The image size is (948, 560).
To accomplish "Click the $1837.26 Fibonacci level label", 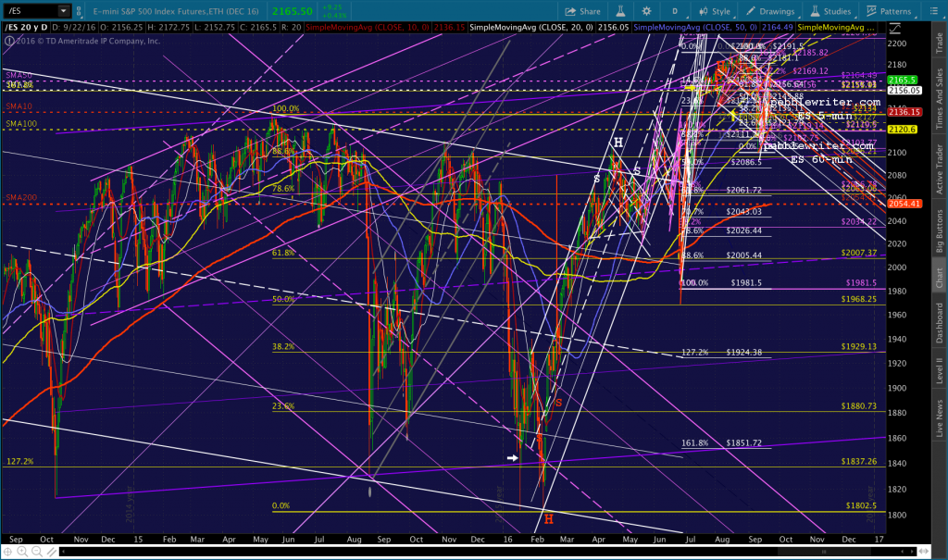I will click(858, 462).
